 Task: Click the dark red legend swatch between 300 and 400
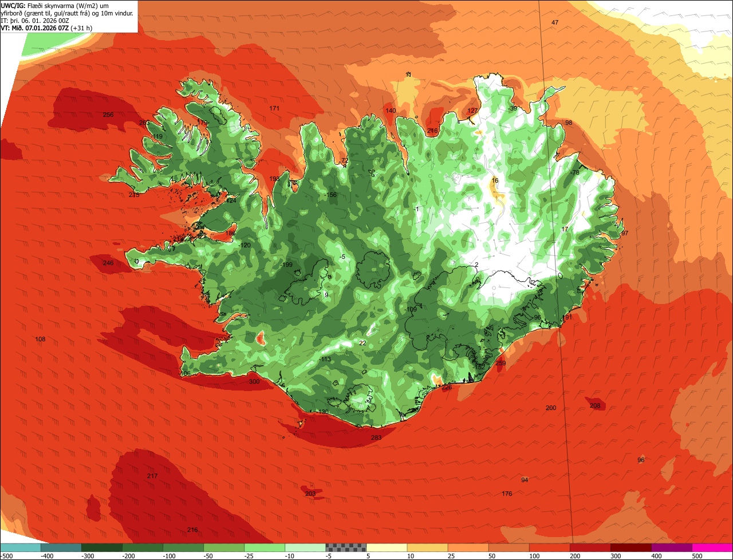coord(631,547)
